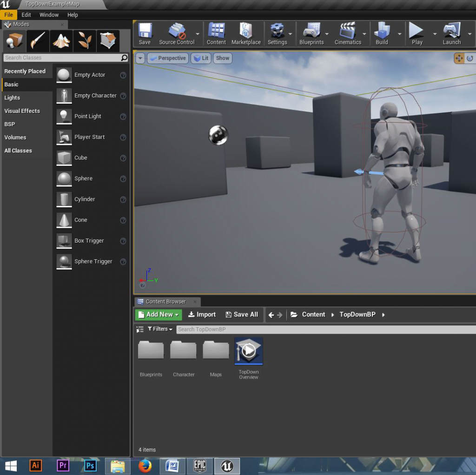
Task: Click the Perspective view button
Action: (168, 58)
